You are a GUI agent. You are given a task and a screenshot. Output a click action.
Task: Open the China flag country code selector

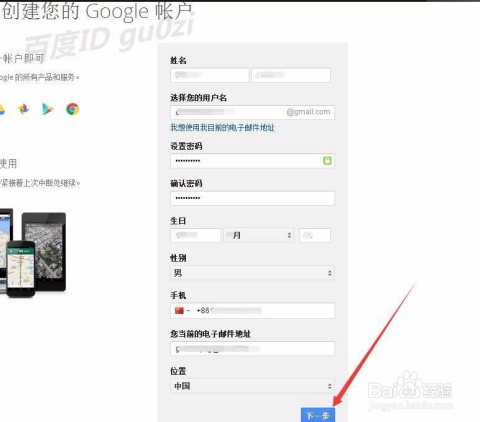coord(182,311)
